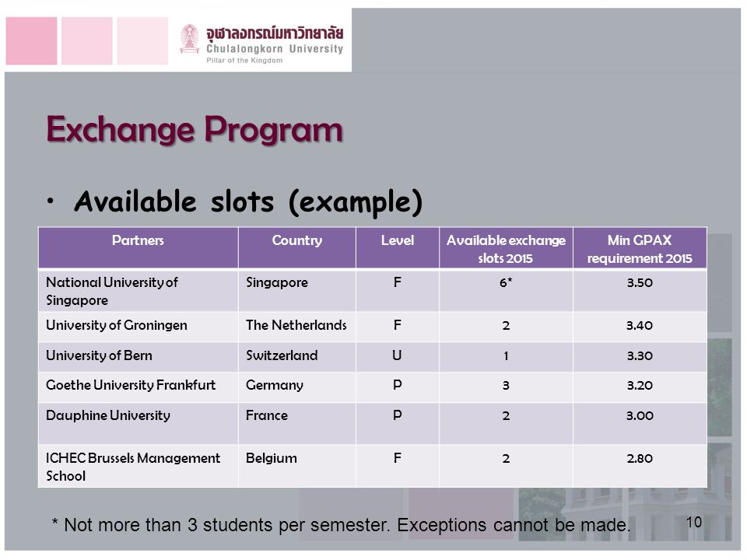Select the darkest pink square
Viewport: 747px width, 560px height.
tap(31, 41)
